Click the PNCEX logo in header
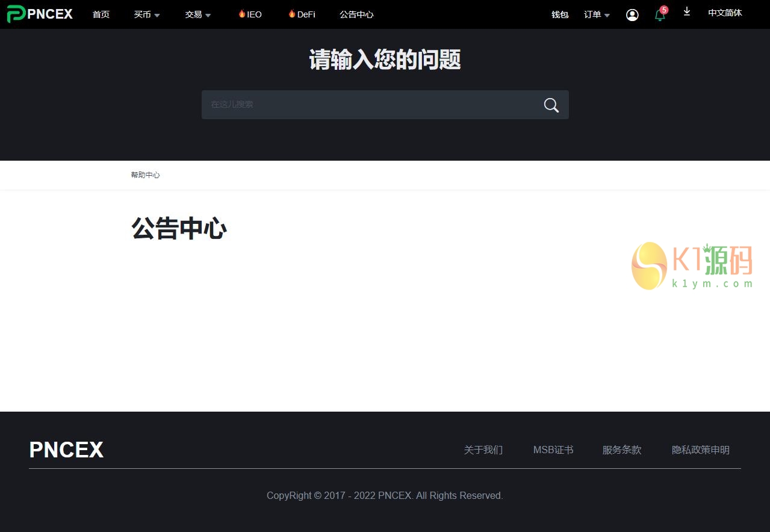 tap(40, 14)
